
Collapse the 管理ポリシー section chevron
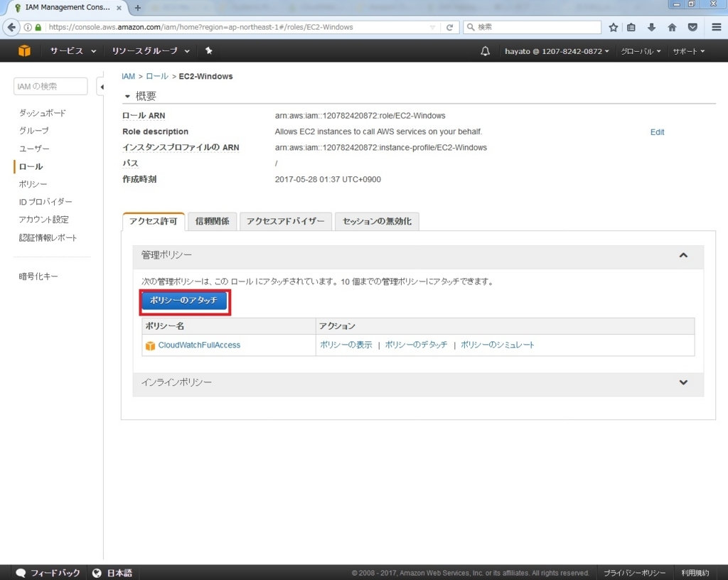tap(683, 255)
